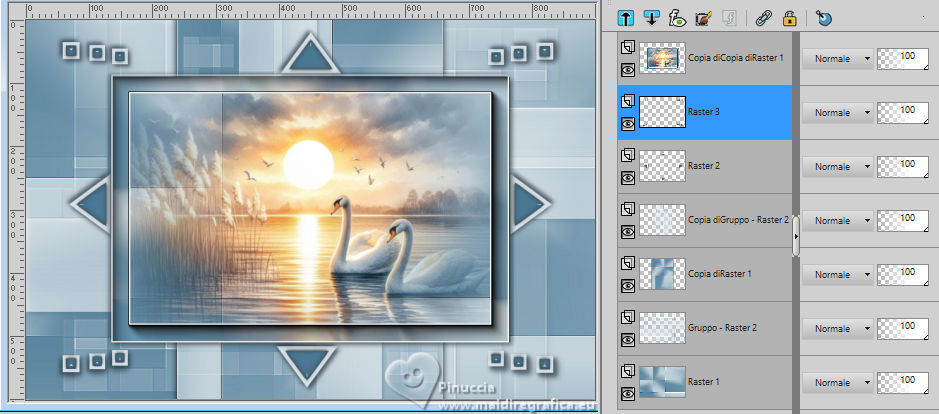This screenshot has height=414, width=939.
Task: Select the Raster 3 layer thumbnail
Action: click(662, 112)
